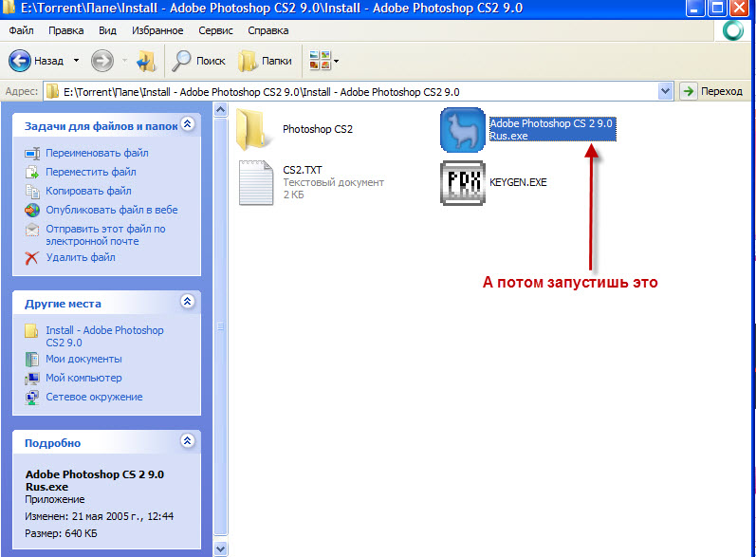Click the copy file icon
756x557 pixels.
(32, 192)
